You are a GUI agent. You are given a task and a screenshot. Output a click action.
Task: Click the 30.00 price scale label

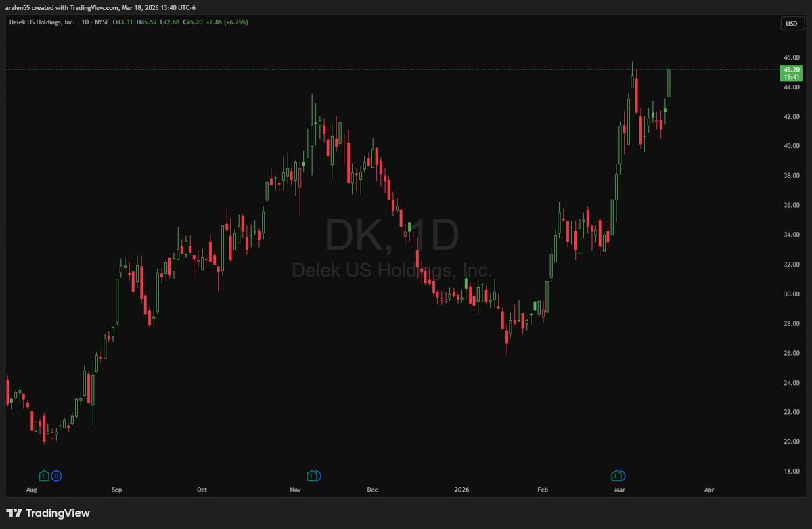point(792,294)
